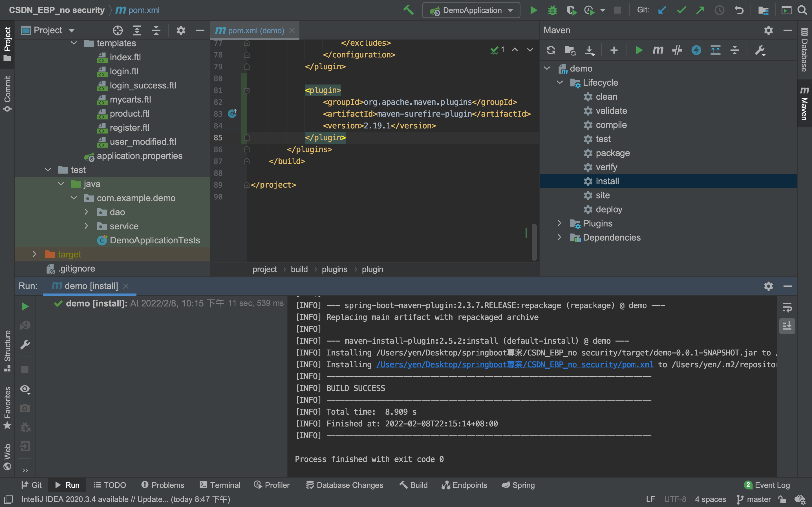Click Select Opened File target icon

pos(118,30)
